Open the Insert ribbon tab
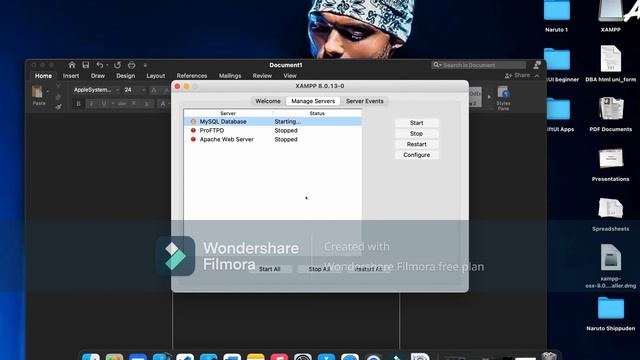This screenshot has height=360, width=640. click(71, 76)
